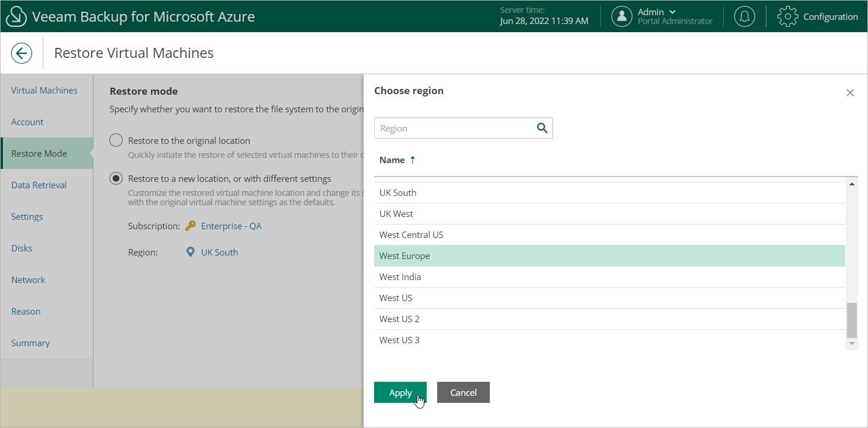The image size is (868, 428).
Task: Select the West US 3 row
Action: click(x=610, y=340)
